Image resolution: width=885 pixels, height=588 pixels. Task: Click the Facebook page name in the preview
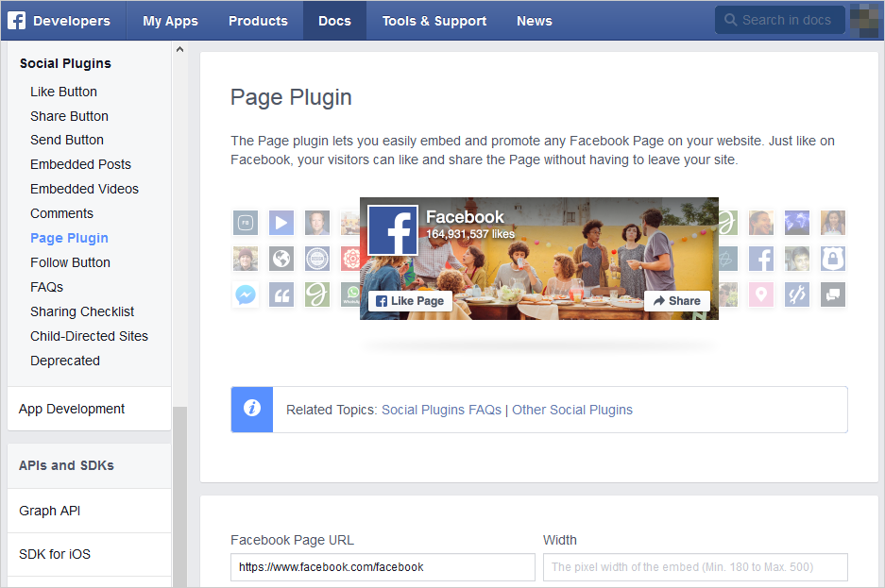coord(465,217)
